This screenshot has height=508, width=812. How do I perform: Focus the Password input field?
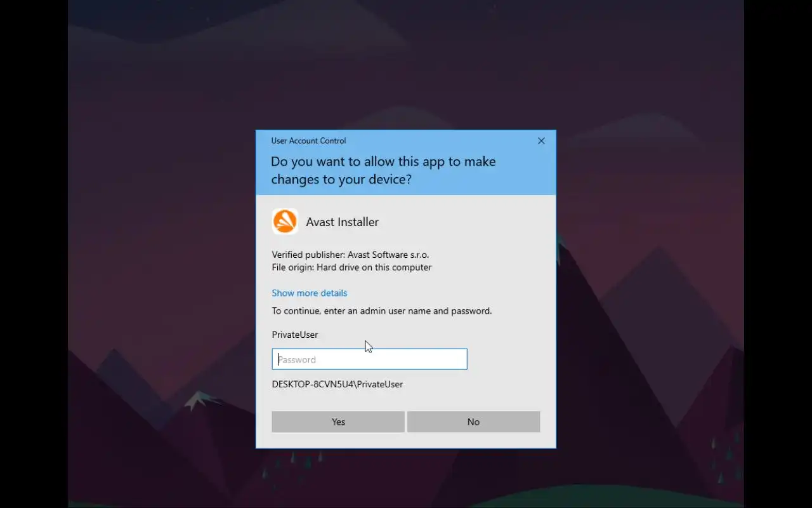(369, 359)
